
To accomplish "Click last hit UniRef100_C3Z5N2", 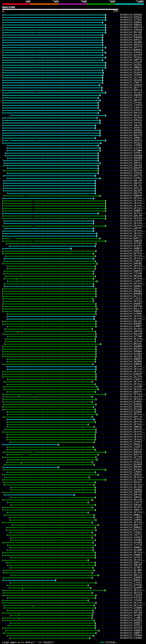I will tap(131, 638).
